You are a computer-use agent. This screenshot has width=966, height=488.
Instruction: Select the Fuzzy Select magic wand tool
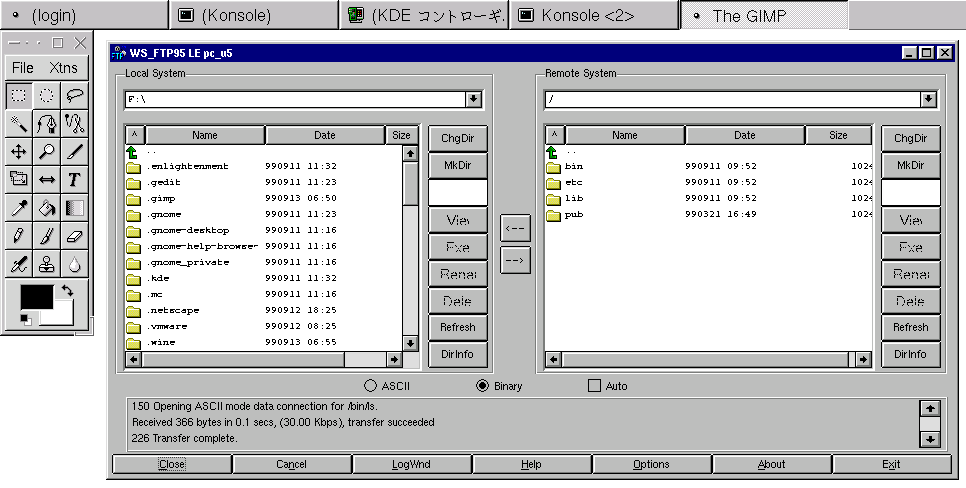[19, 123]
